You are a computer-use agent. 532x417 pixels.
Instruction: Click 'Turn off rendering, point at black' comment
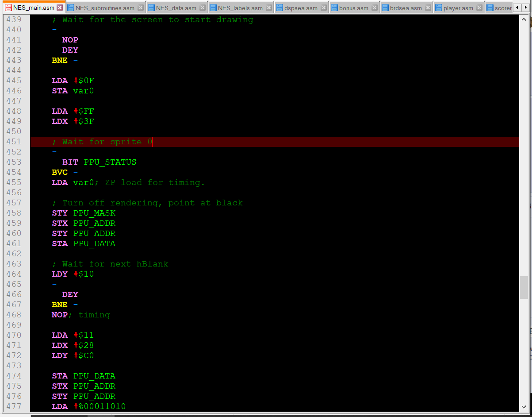tap(147, 203)
